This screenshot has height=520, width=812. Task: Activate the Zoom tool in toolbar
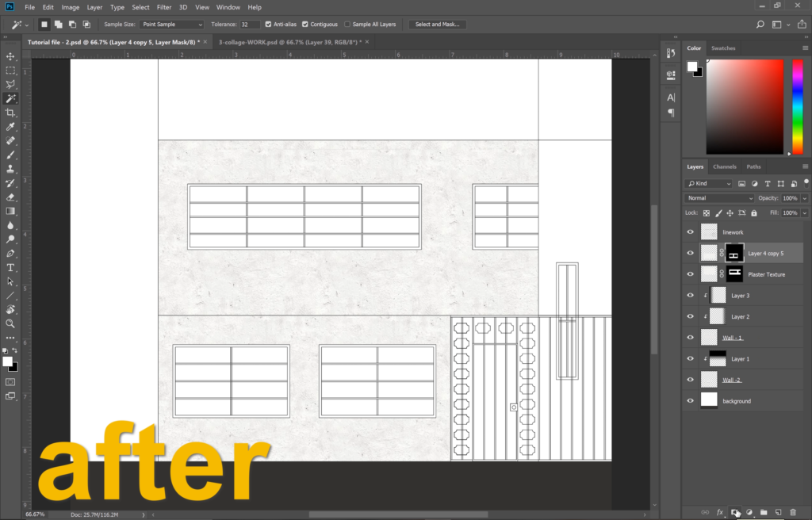tap(10, 323)
